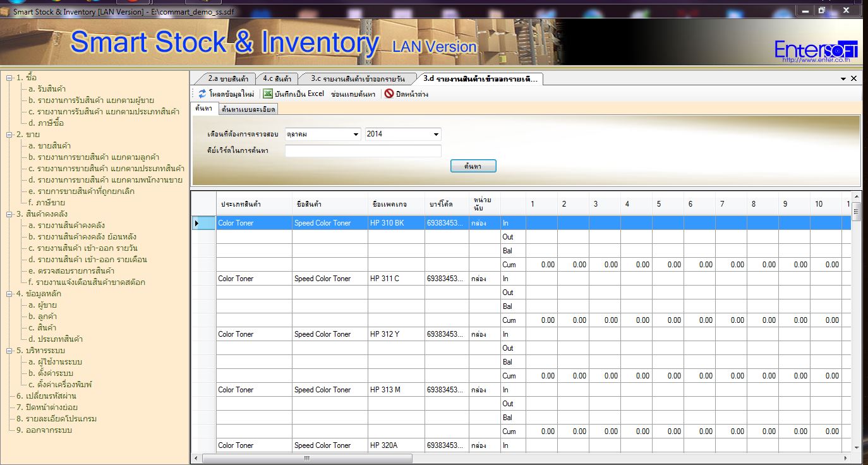
Task: Switch to tab 4.c สินค้า
Action: 277,79
